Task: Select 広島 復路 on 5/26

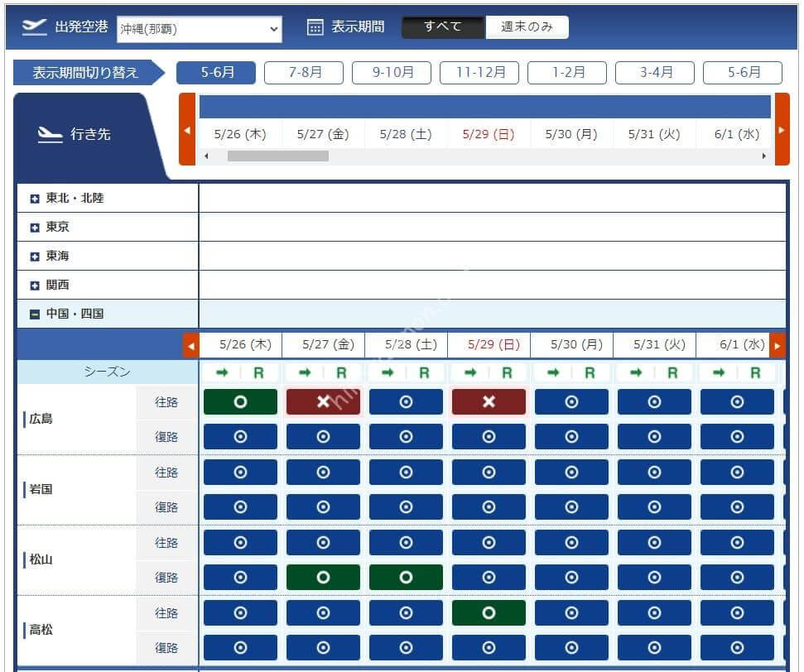Action: tap(240, 437)
